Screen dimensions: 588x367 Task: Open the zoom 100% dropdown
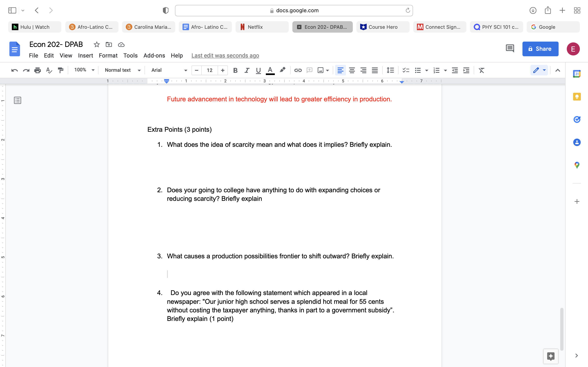pyautogui.click(x=84, y=70)
